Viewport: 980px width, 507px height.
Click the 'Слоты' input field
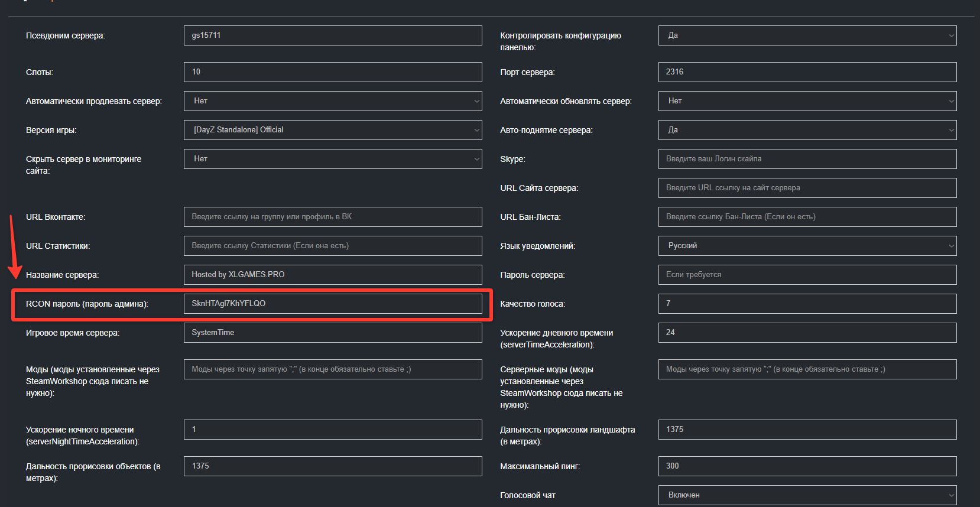click(333, 72)
